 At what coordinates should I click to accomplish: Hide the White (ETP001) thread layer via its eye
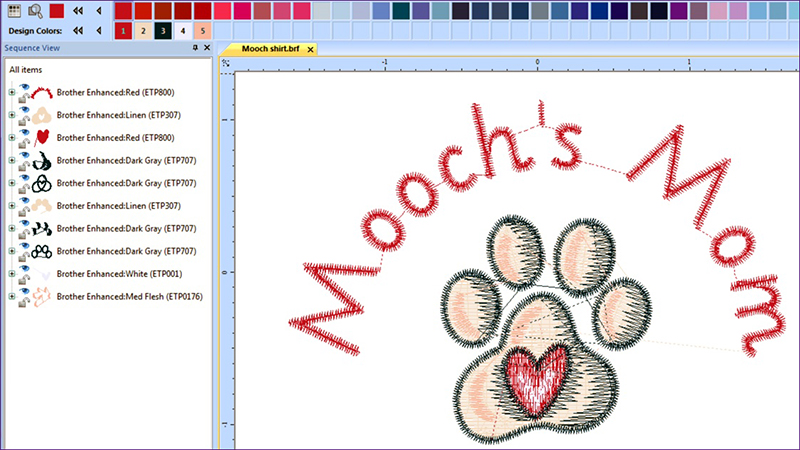point(24,269)
